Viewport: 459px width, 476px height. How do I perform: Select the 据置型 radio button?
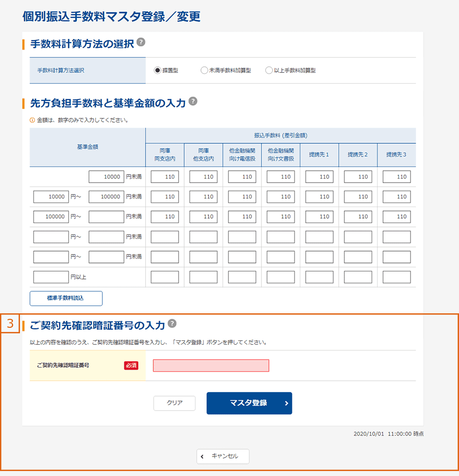157,70
